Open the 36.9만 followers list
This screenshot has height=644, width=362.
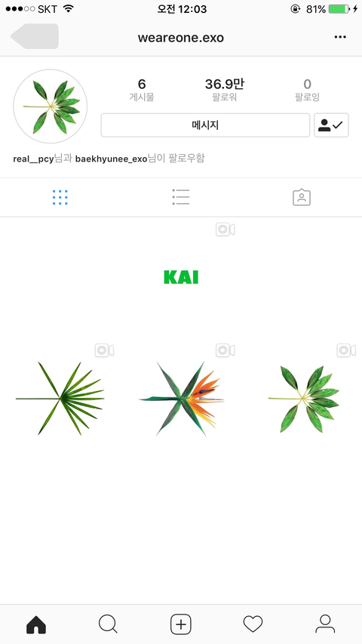pos(225,90)
